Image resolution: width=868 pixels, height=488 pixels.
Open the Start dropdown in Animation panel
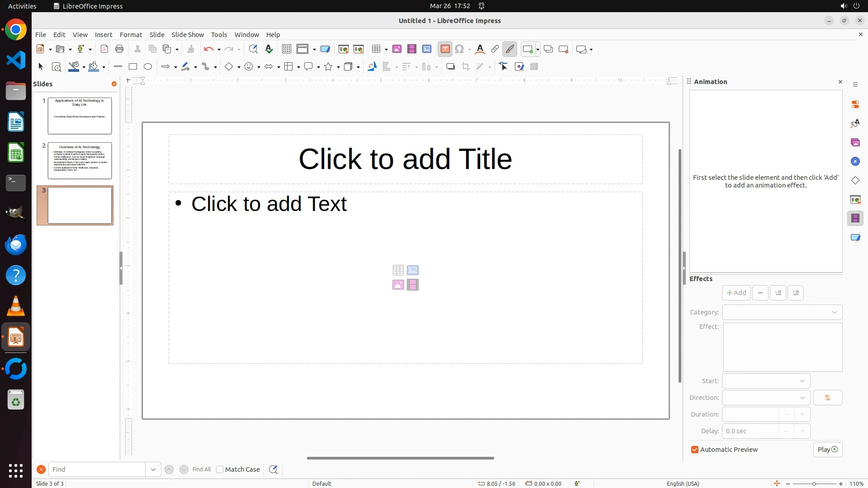click(766, 381)
